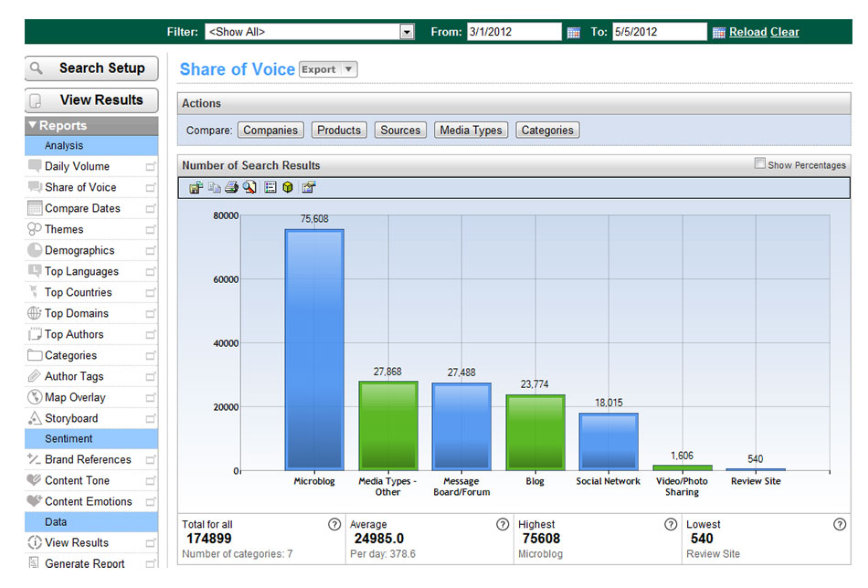Image resolution: width=868 pixels, height=588 pixels.
Task: Click the Sentiment section header
Action: [x=91, y=438]
